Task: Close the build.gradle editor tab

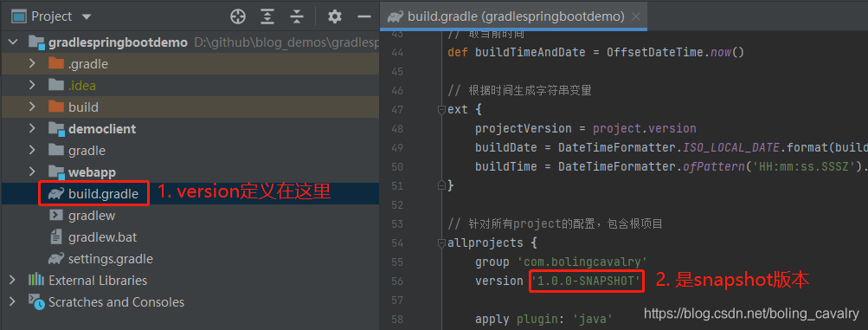Action: (636, 16)
